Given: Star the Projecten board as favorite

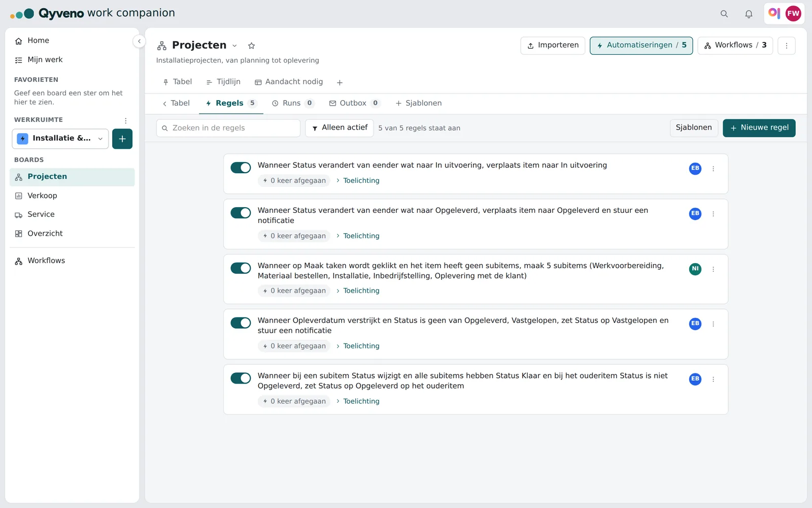Looking at the screenshot, I should click(251, 46).
